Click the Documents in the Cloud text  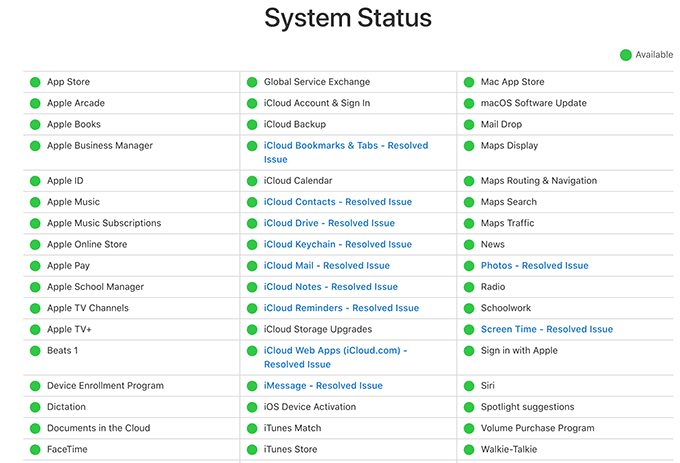tap(98, 428)
